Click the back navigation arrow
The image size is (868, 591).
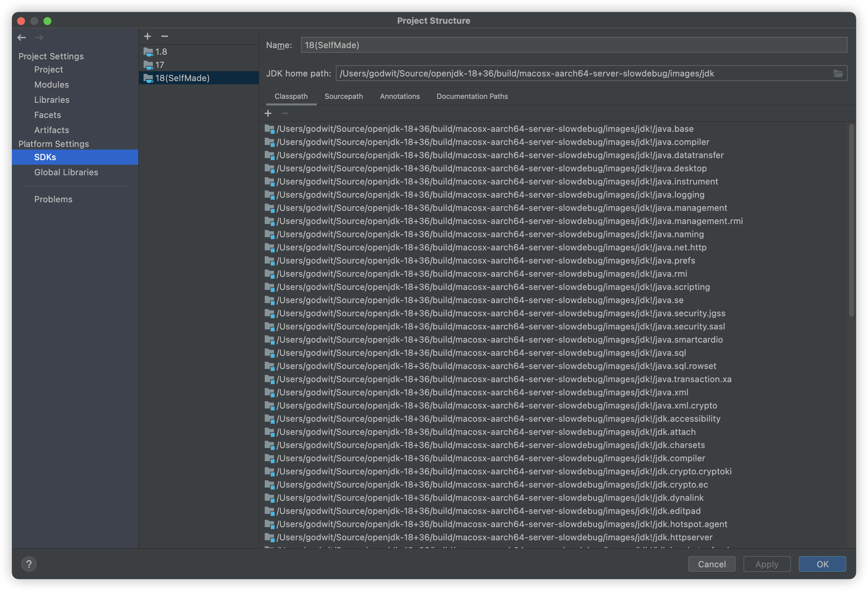pyautogui.click(x=21, y=37)
